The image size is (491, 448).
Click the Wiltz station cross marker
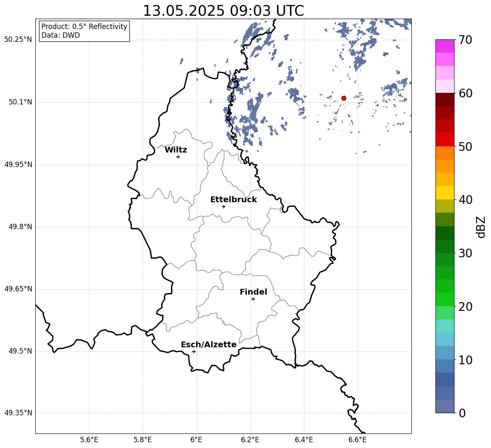(178, 157)
